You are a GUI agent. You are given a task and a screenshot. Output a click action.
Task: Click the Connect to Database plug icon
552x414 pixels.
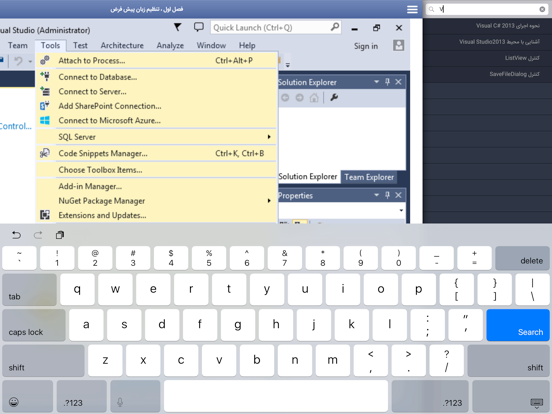tap(45, 76)
